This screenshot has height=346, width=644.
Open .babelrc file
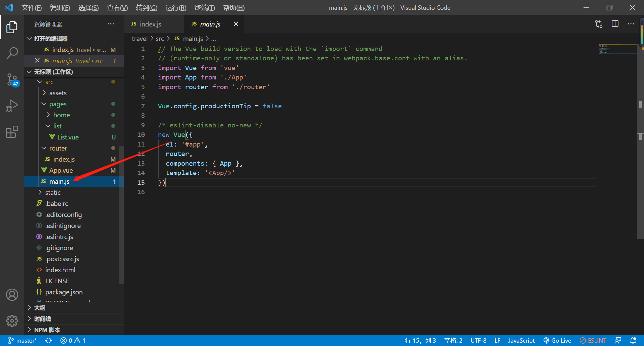72,204
